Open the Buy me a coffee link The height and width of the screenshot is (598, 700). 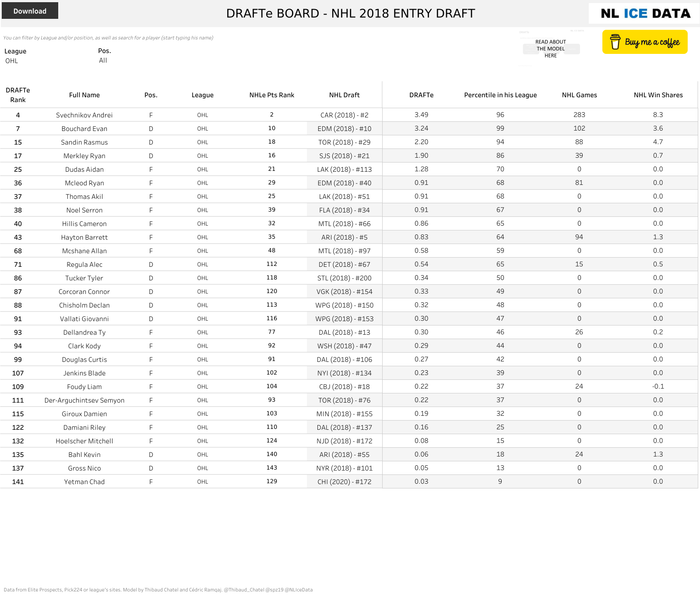click(x=645, y=42)
